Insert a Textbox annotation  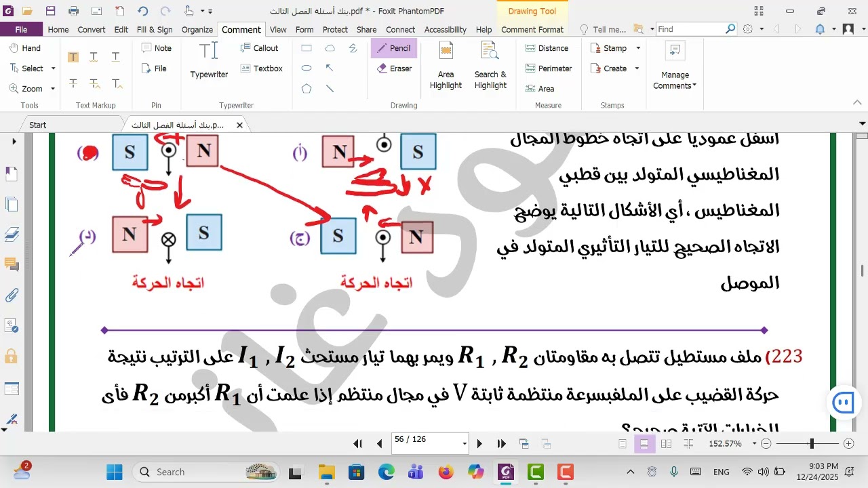(x=261, y=68)
